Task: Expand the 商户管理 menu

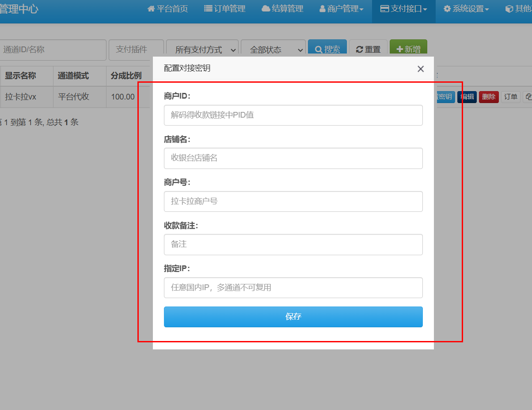Action: (341, 9)
